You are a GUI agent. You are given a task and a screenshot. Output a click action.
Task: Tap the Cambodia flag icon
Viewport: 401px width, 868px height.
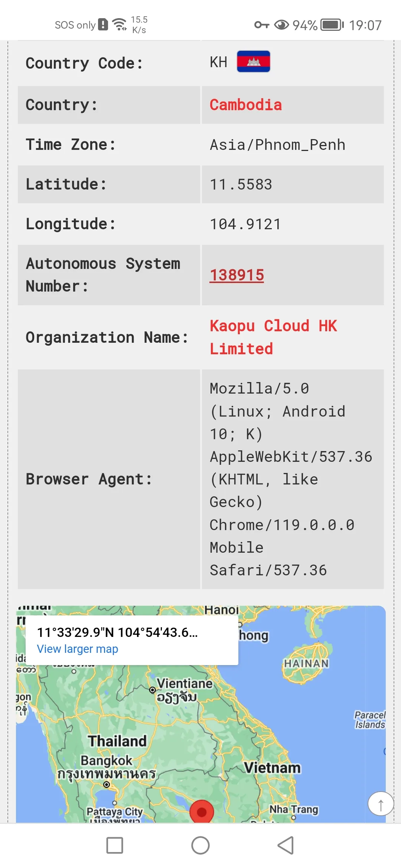[254, 62]
